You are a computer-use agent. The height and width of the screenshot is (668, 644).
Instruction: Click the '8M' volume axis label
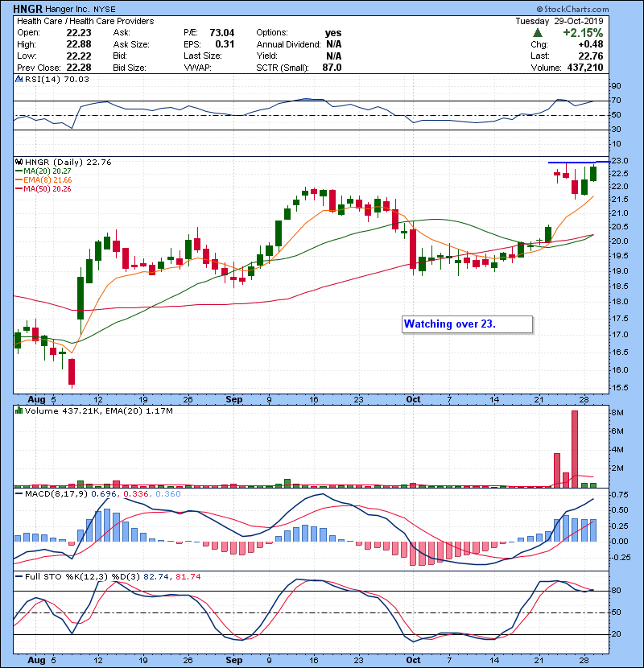click(x=617, y=412)
